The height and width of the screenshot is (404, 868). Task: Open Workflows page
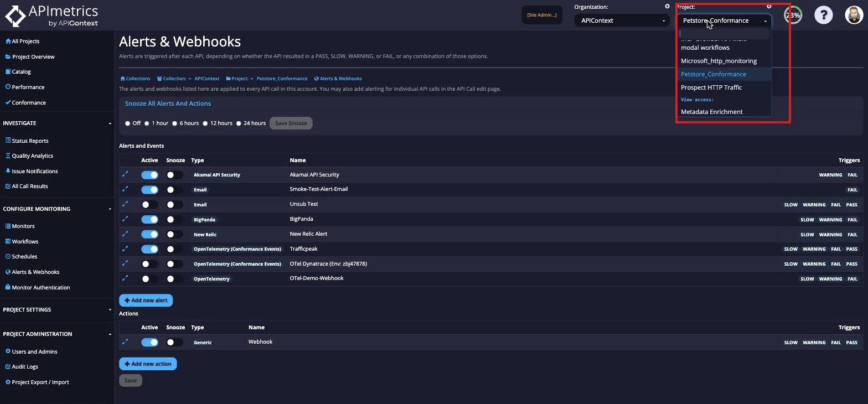pyautogui.click(x=22, y=241)
